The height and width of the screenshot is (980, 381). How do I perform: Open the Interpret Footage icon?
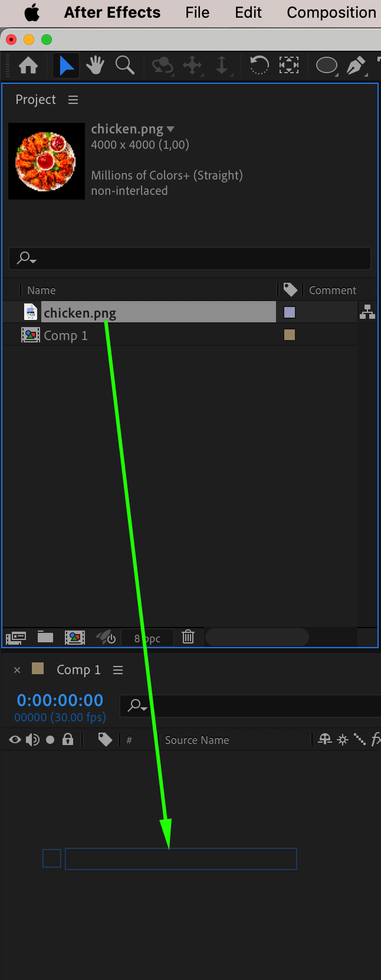point(16,638)
